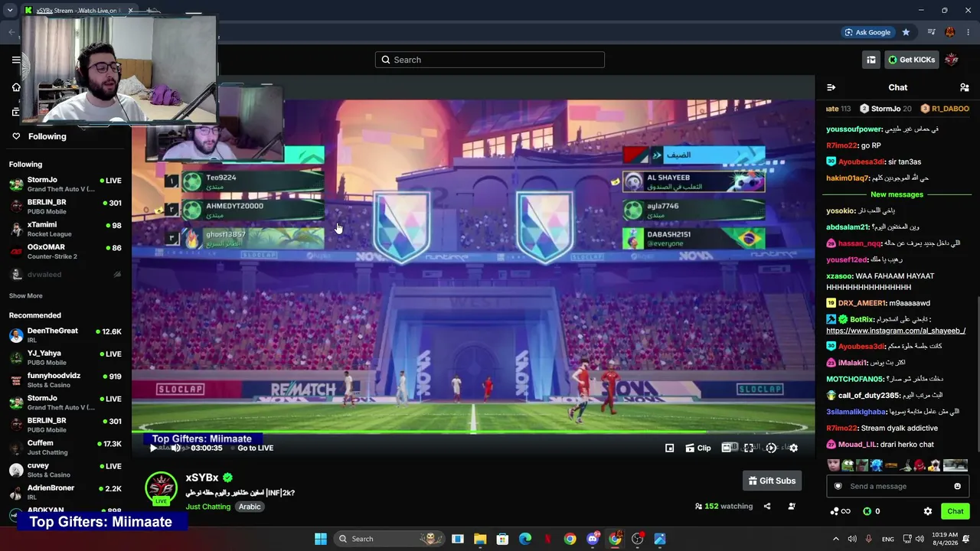Open DeenTheGreat recommended channel

(x=65, y=335)
